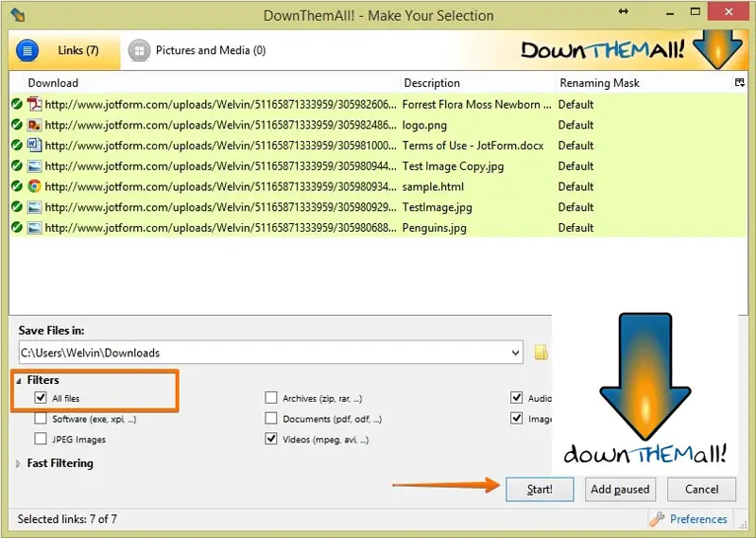Click green check mark on Terms of Use row

click(x=17, y=146)
